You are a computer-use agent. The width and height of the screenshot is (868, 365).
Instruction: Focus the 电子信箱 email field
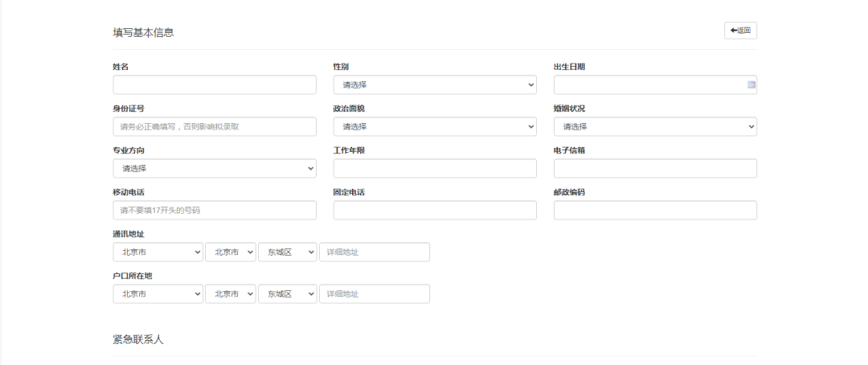655,169
